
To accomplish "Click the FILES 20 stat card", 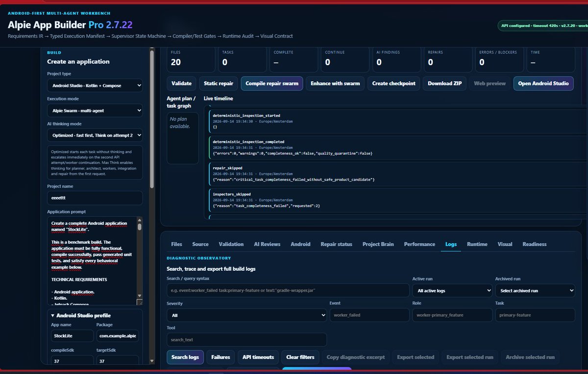I will 191,59.
